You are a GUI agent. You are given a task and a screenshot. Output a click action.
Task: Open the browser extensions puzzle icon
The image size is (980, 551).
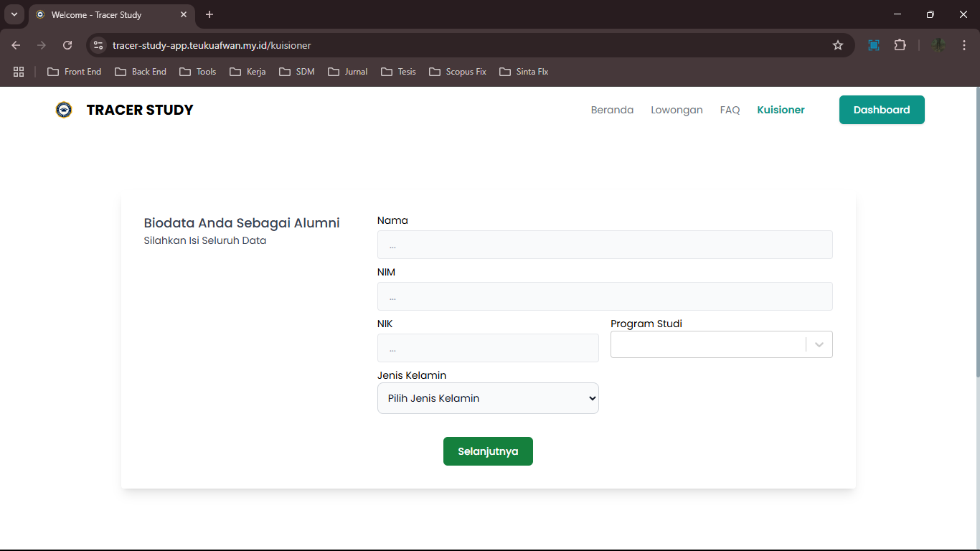900,45
